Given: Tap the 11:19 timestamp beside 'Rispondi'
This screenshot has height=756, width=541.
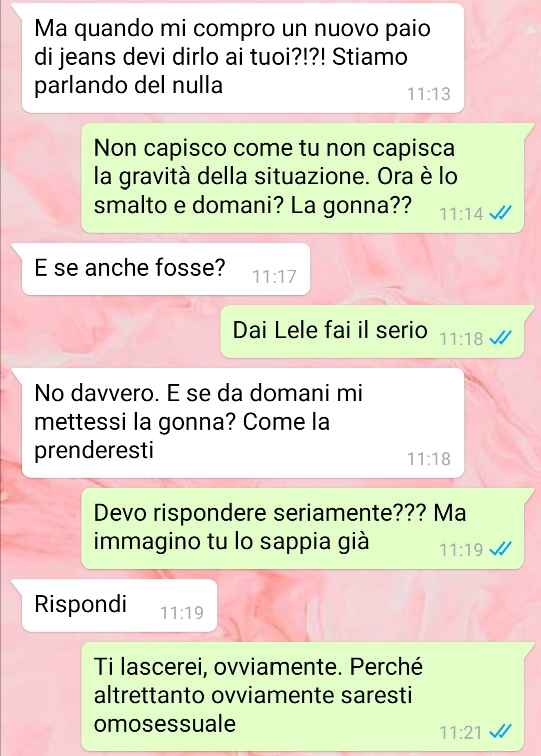Looking at the screenshot, I should coord(182,613).
